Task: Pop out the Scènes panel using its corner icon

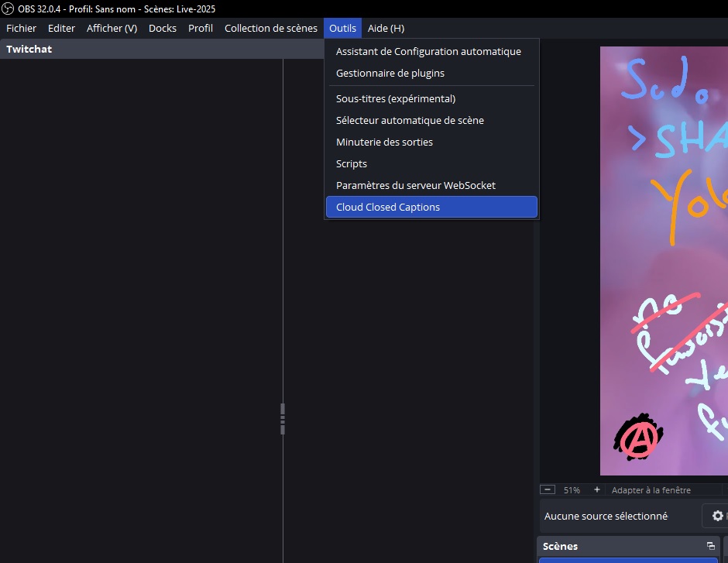Action: (710, 546)
